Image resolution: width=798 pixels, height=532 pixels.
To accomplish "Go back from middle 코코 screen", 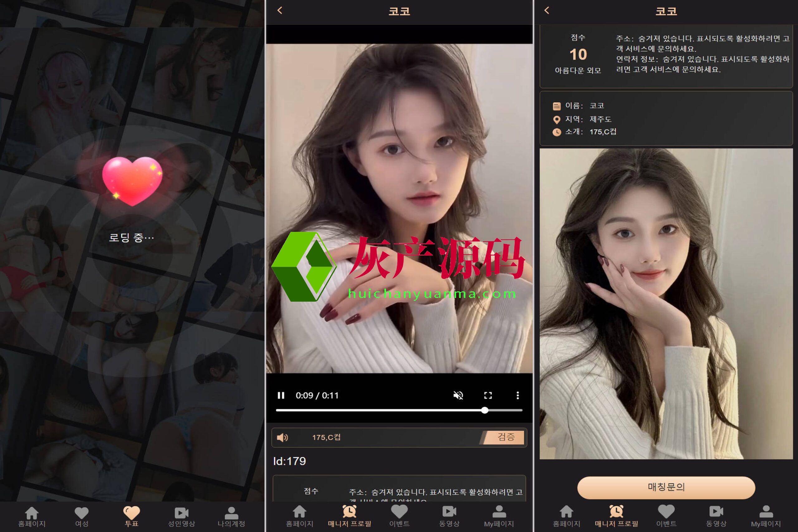I will (280, 11).
